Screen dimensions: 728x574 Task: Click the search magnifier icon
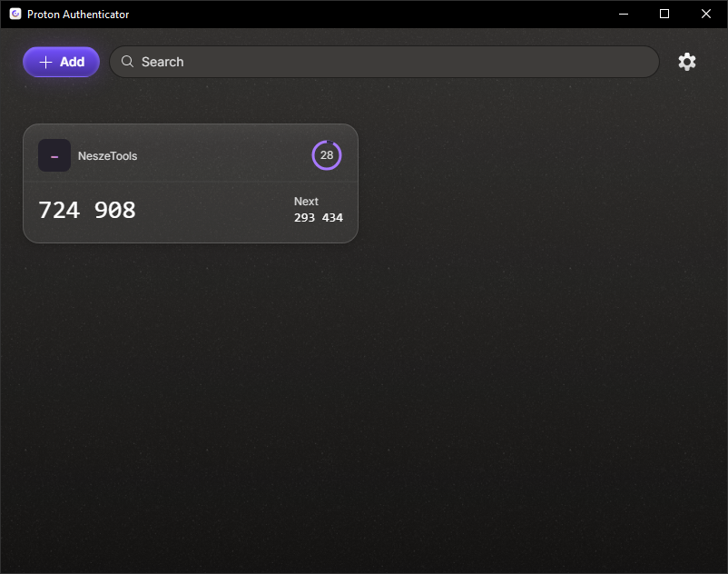point(128,62)
